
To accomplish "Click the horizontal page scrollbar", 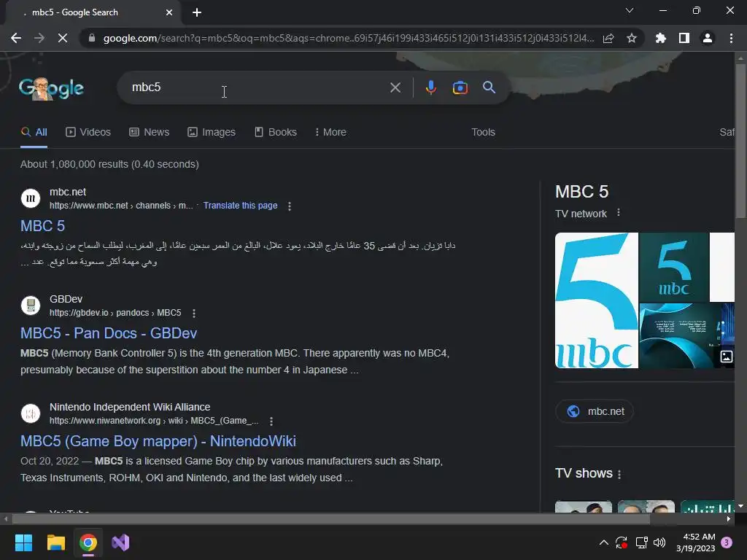I will coord(330,519).
